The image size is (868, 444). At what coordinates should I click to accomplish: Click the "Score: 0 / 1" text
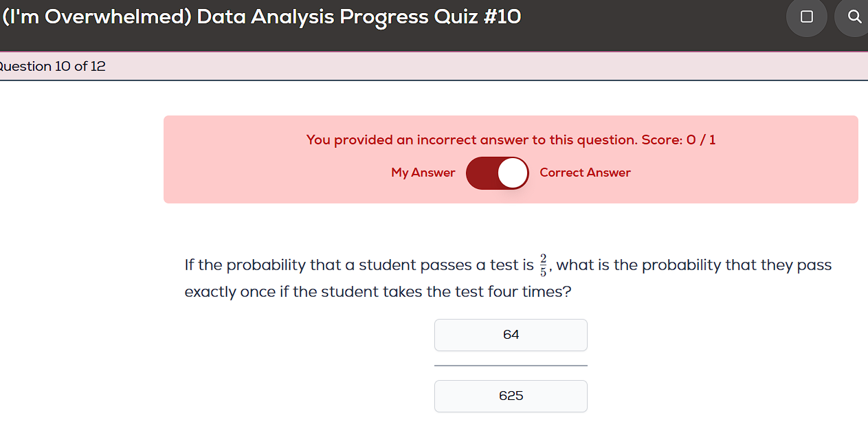[678, 140]
